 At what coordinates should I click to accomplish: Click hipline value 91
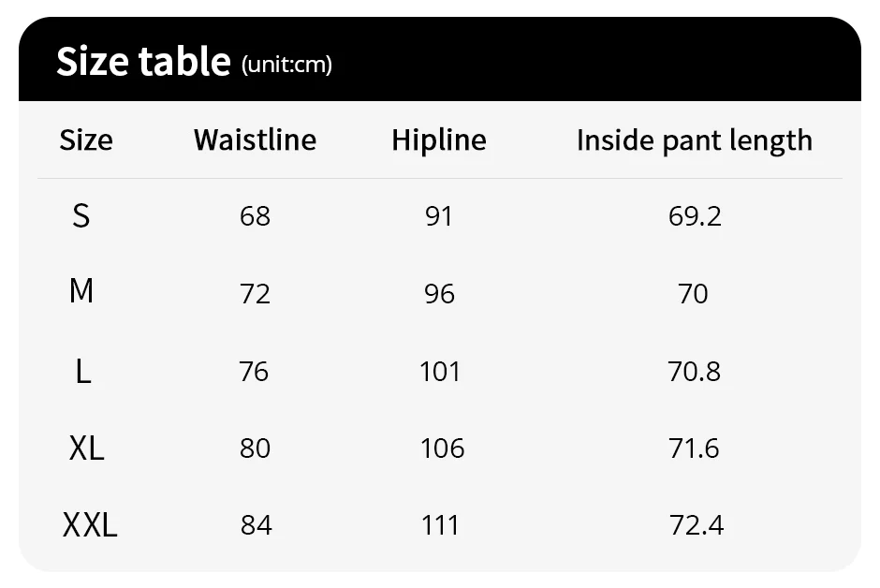pyautogui.click(x=438, y=217)
